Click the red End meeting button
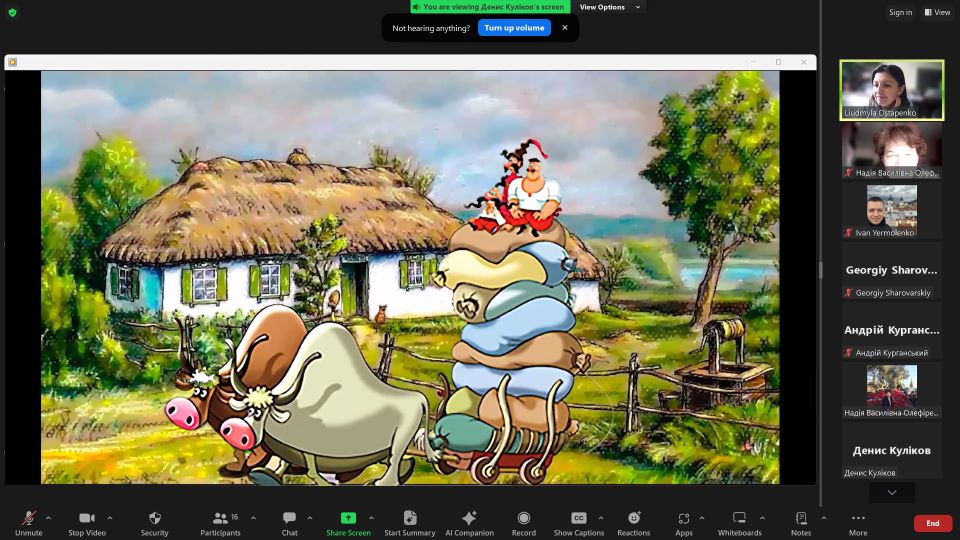This screenshot has height=540, width=960. coord(932,523)
